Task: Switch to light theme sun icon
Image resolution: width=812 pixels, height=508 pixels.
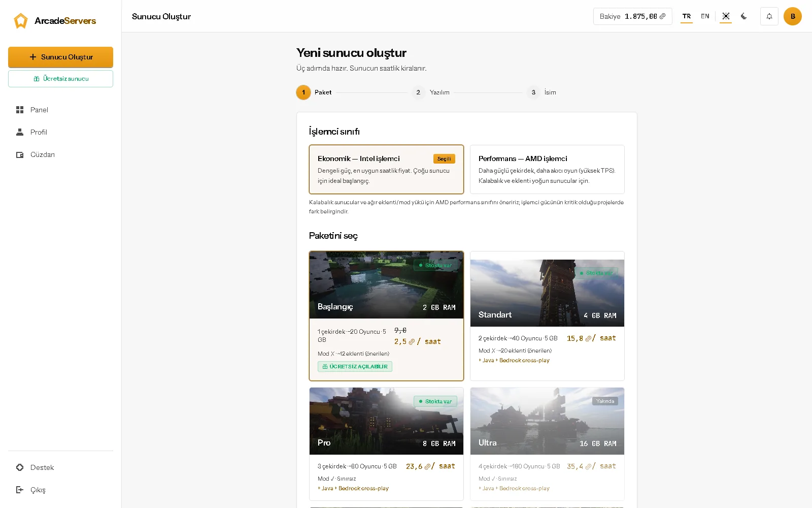Action: point(726,16)
